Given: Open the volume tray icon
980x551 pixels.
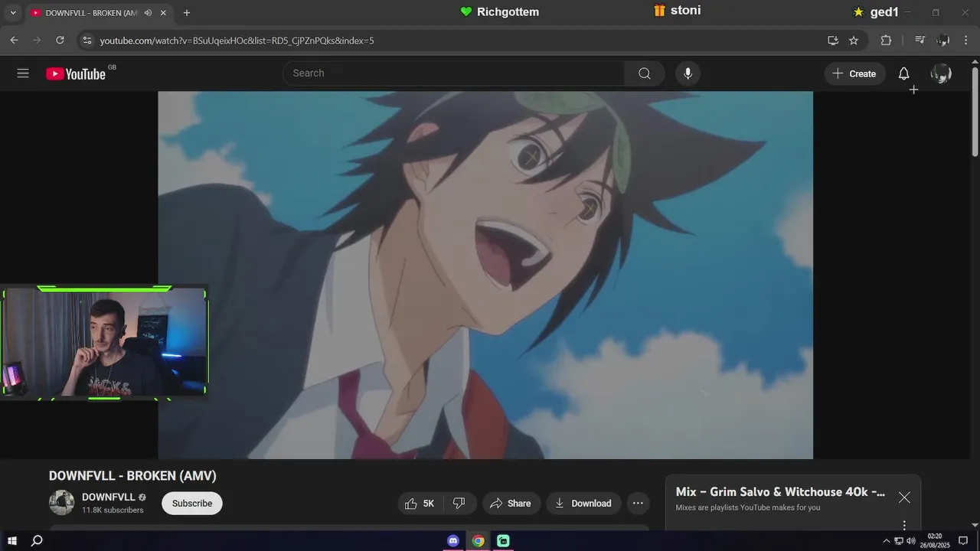Looking at the screenshot, I should [x=910, y=540].
